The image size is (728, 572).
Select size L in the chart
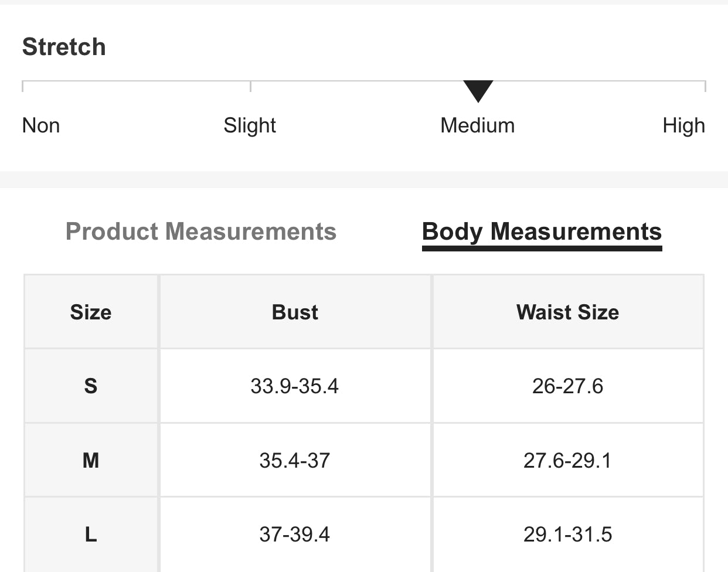point(91,534)
